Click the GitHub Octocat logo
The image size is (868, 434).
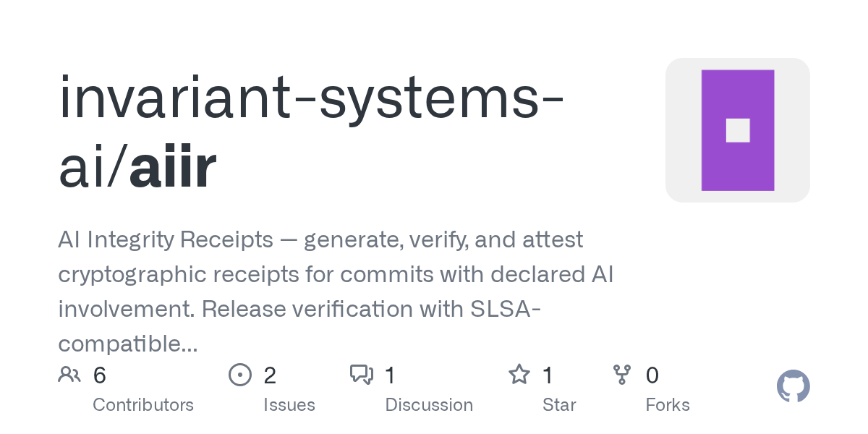793,387
